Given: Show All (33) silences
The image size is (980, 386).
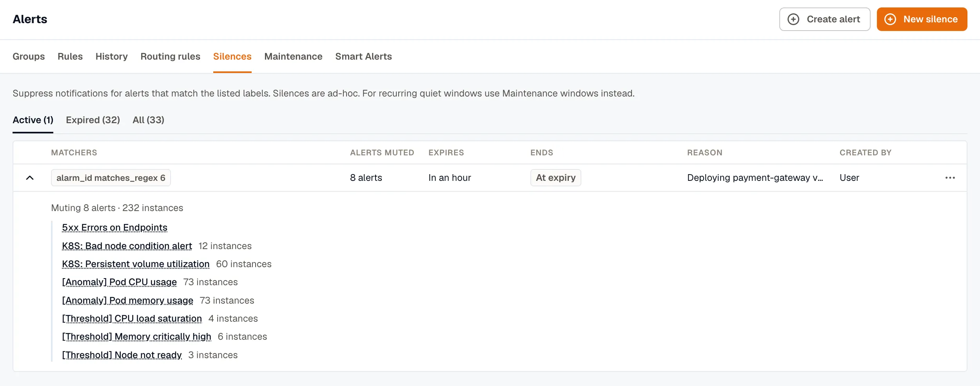Looking at the screenshot, I should [x=149, y=120].
